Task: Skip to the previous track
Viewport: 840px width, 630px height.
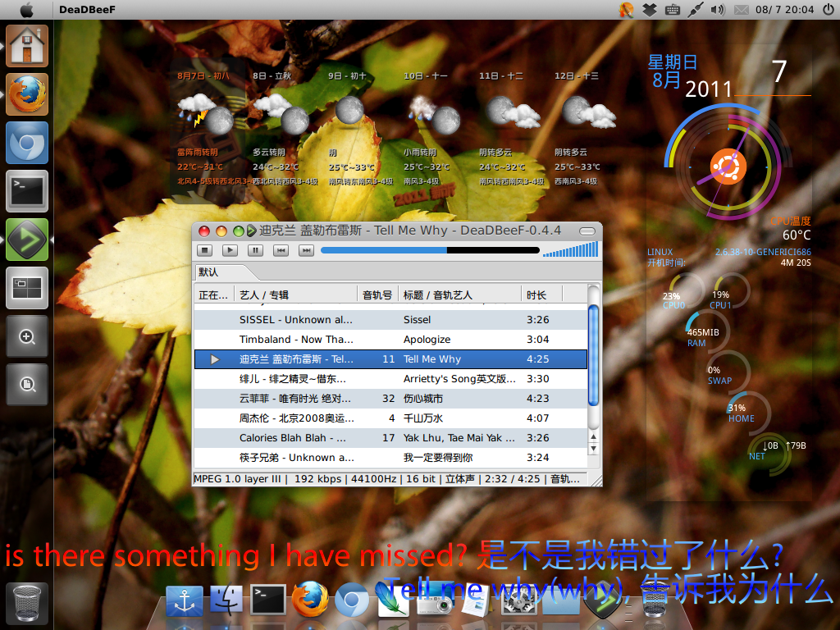Action: coord(281,250)
